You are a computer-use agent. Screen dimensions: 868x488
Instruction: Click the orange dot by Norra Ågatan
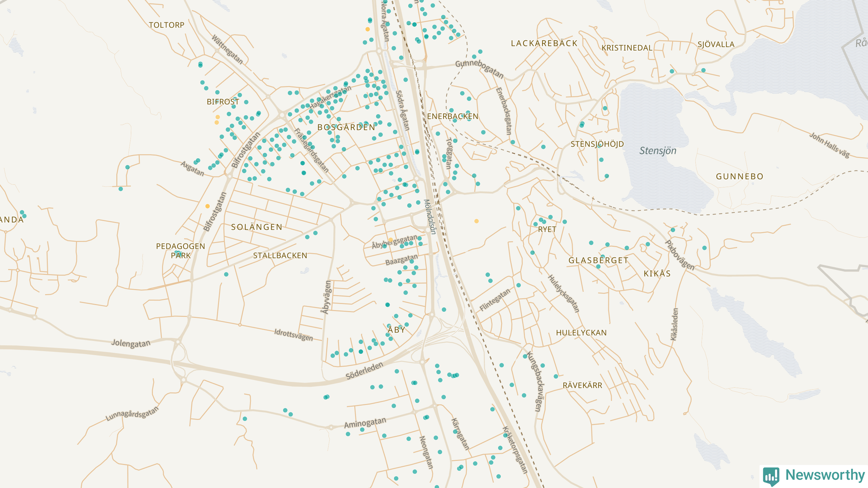(368, 29)
